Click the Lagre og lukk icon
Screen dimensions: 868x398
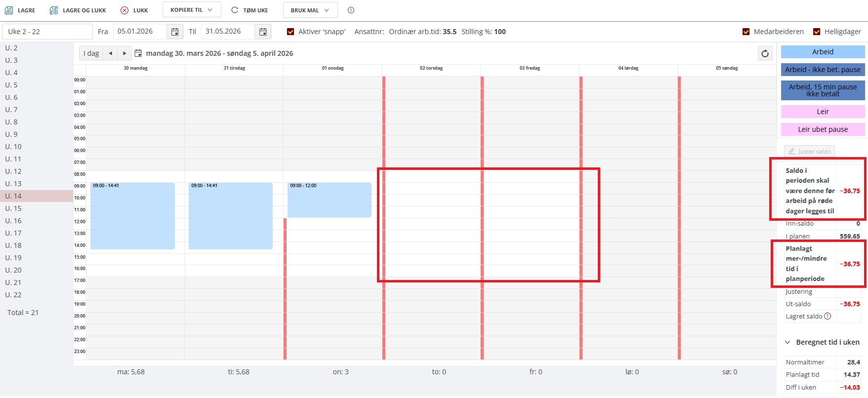coord(54,10)
